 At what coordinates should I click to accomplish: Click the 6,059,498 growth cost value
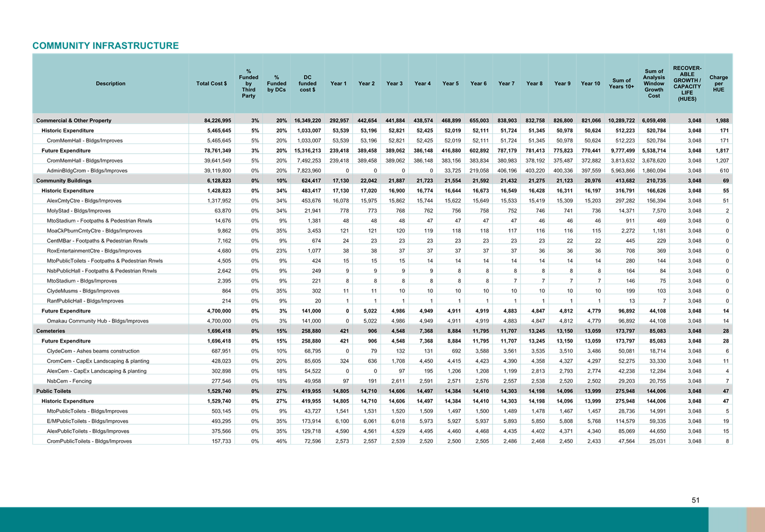pyautogui.click(x=654, y=120)
